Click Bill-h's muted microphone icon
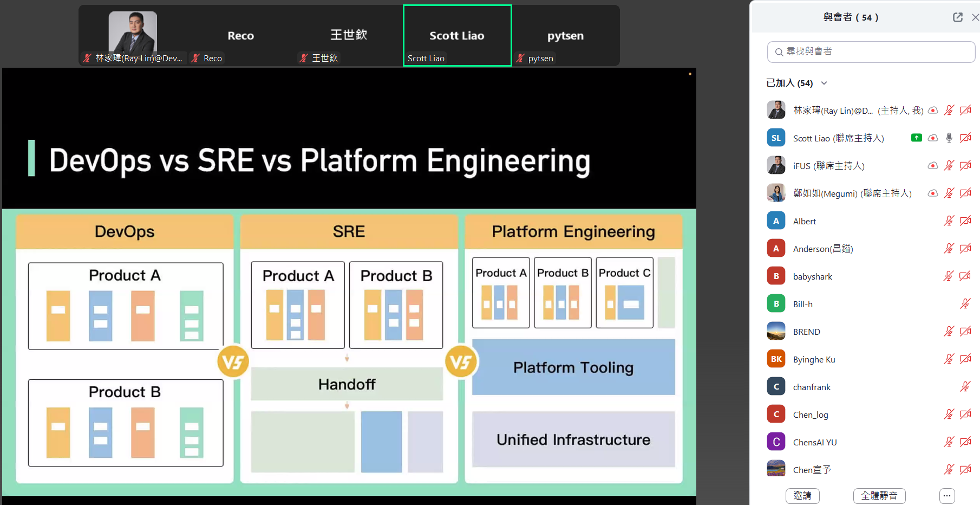The width and height of the screenshot is (980, 505). click(965, 303)
